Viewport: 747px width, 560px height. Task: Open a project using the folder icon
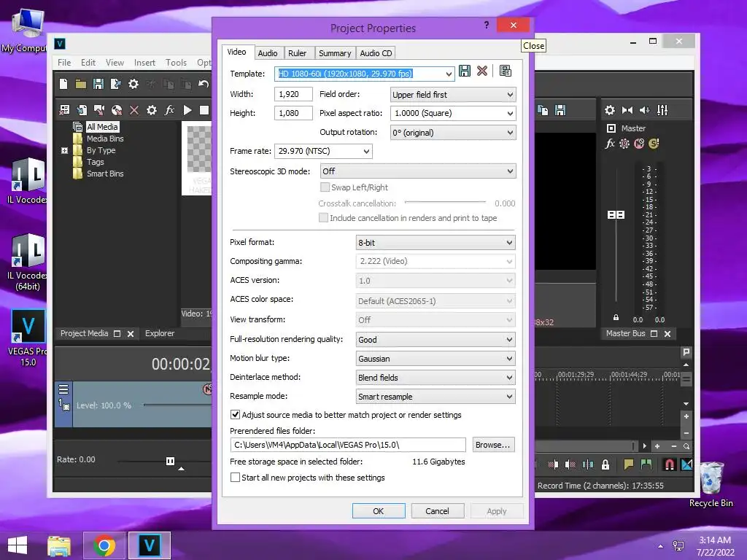81,85
